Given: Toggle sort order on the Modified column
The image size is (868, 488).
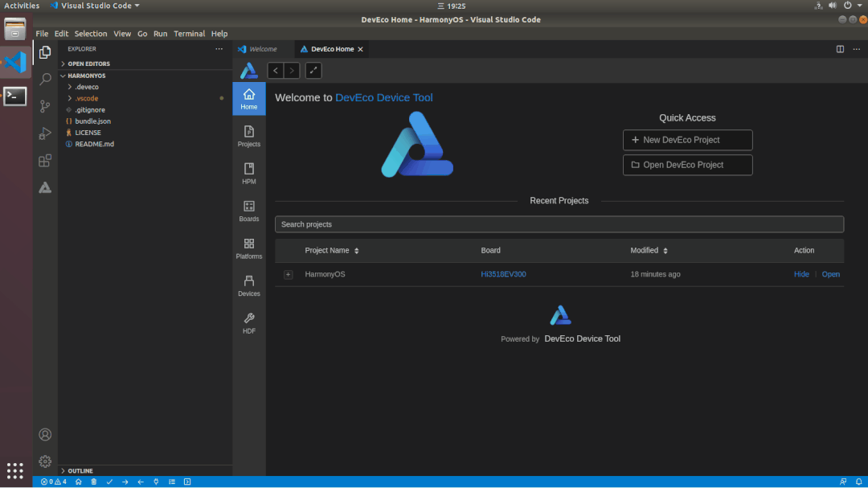Looking at the screenshot, I should point(665,250).
